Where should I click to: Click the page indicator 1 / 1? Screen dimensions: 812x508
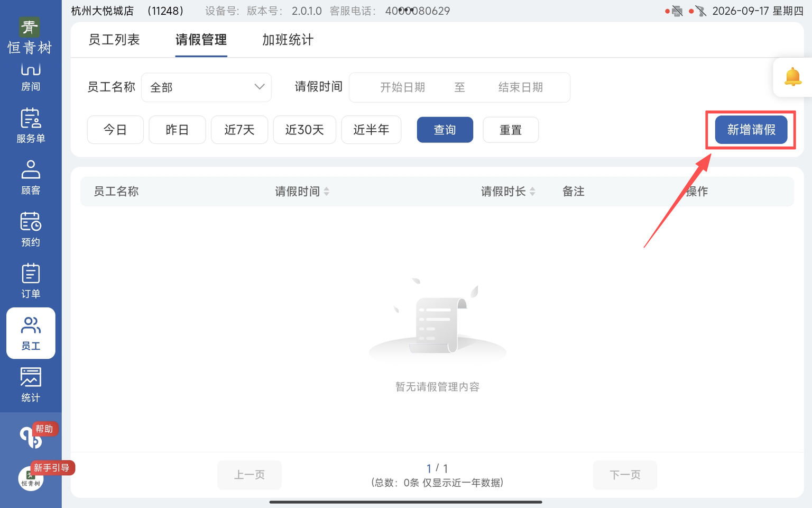[437, 468]
